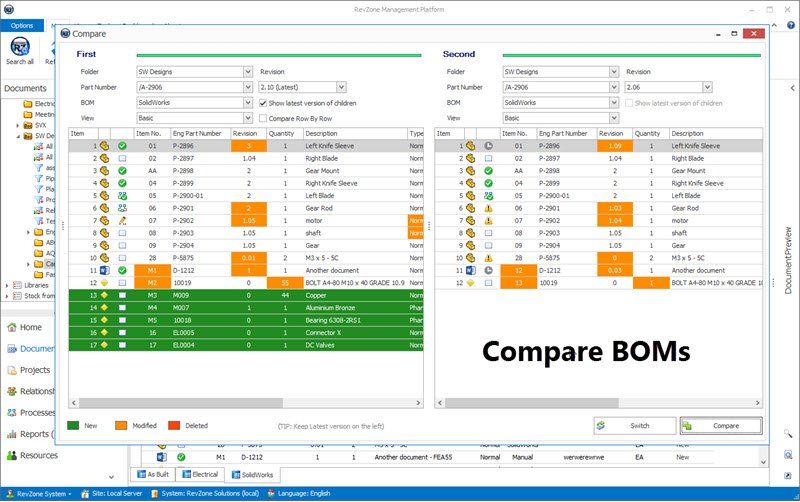Click the Reports chart icon
This screenshot has width=800, height=502.
[x=12, y=434]
